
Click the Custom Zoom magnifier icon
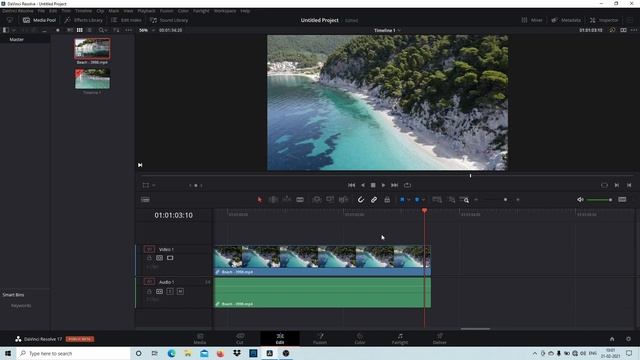[x=464, y=200]
